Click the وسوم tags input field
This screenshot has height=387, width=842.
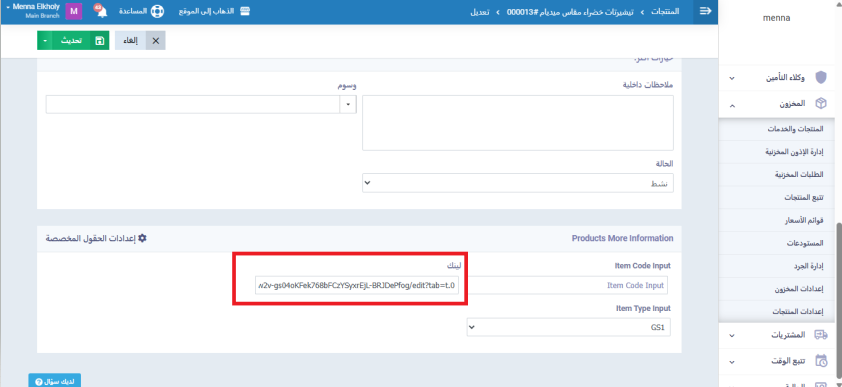point(193,105)
